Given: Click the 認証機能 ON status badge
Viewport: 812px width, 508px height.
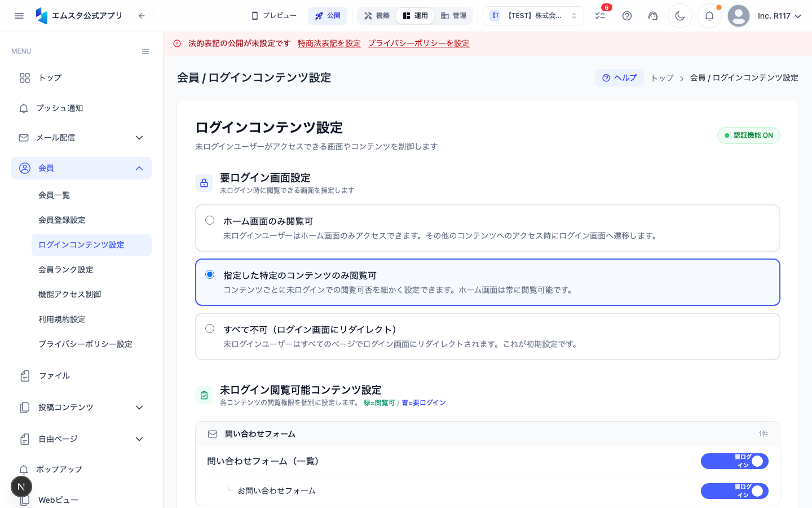Looking at the screenshot, I should click(x=749, y=135).
